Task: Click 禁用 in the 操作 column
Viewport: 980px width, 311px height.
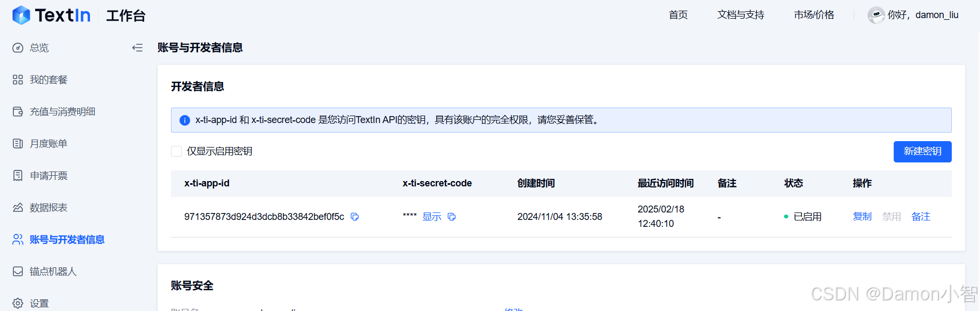Action: coord(892,217)
